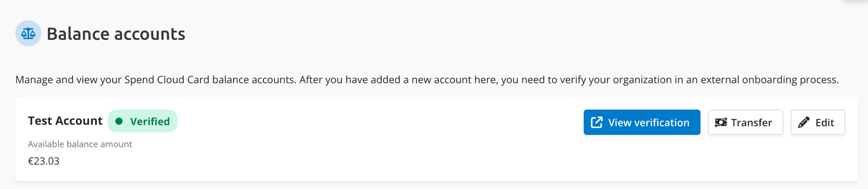868x189 pixels.
Task: Click the green dot in Verified badge
Action: click(x=119, y=121)
